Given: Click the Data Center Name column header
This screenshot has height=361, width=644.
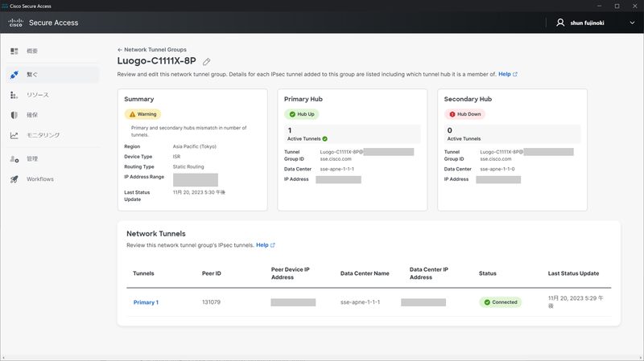Looking at the screenshot, I should [365, 273].
